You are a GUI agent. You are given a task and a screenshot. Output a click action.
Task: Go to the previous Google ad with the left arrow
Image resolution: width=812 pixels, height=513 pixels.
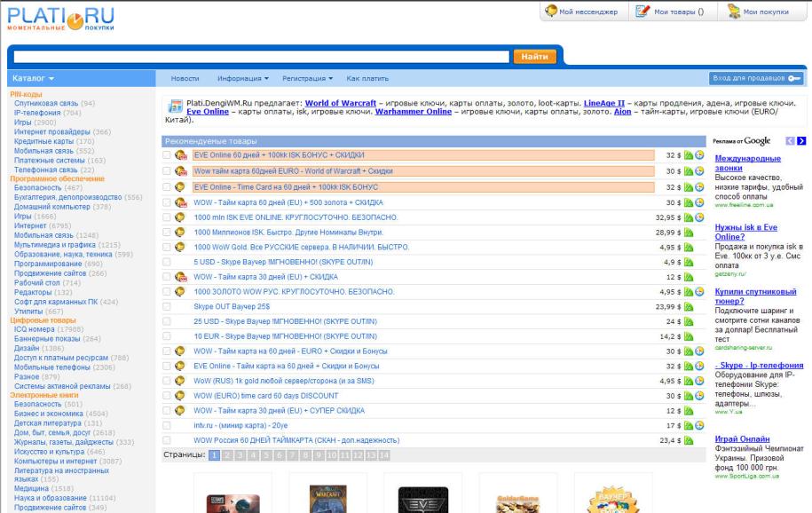click(x=790, y=141)
